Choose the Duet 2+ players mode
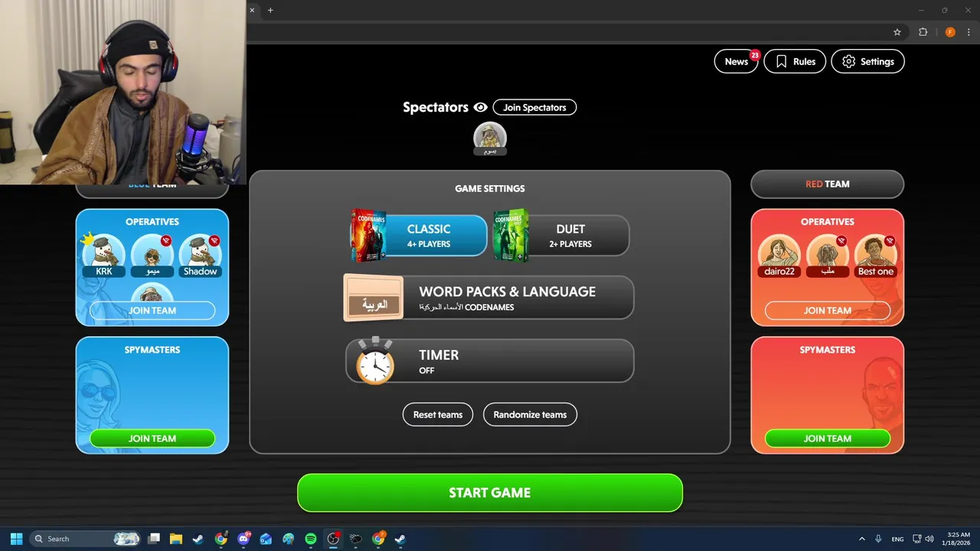The height and width of the screenshot is (551, 980). [x=561, y=236]
